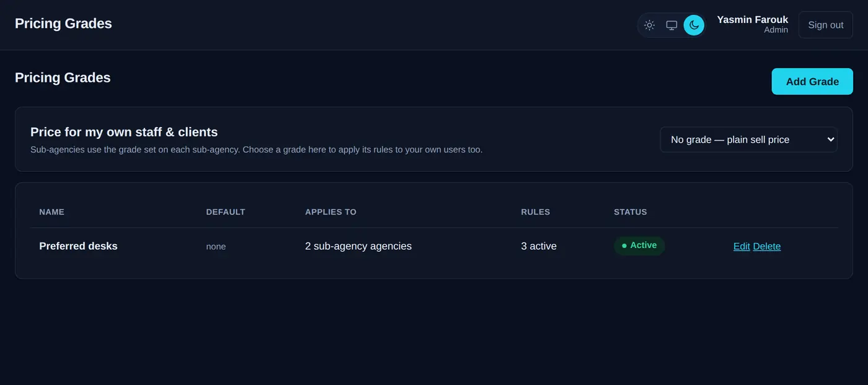Screen dimensions: 868x385
Task: Click 'Price for my own staff & clients' heading
Action: [124, 132]
